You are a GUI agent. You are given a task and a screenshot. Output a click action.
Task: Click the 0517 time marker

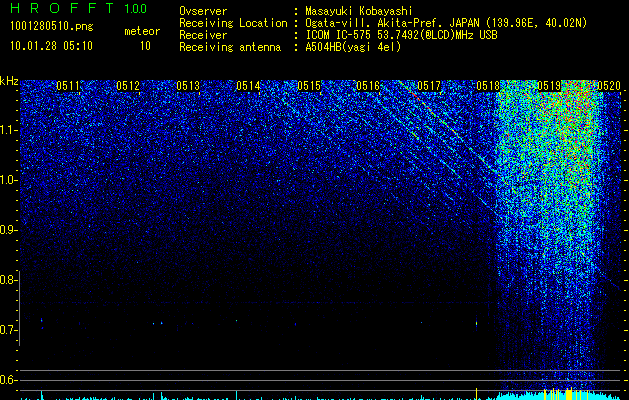coord(429,86)
